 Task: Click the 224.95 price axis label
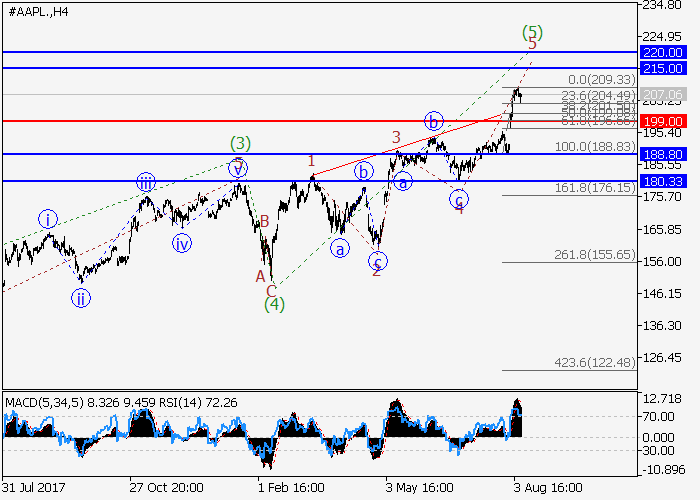[662, 37]
